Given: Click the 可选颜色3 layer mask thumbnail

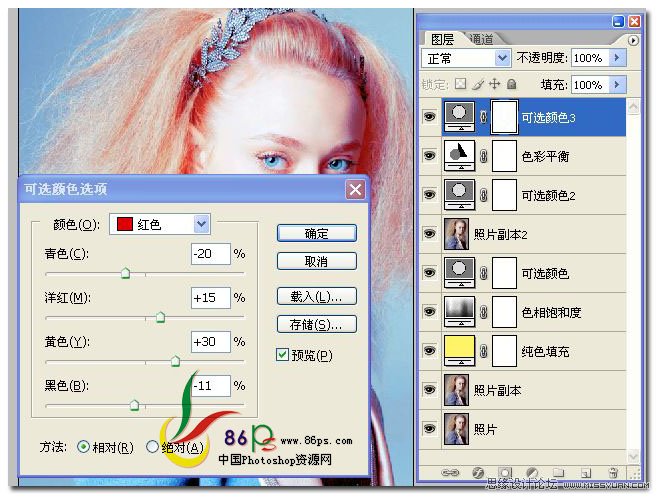Looking at the screenshot, I should click(504, 117).
